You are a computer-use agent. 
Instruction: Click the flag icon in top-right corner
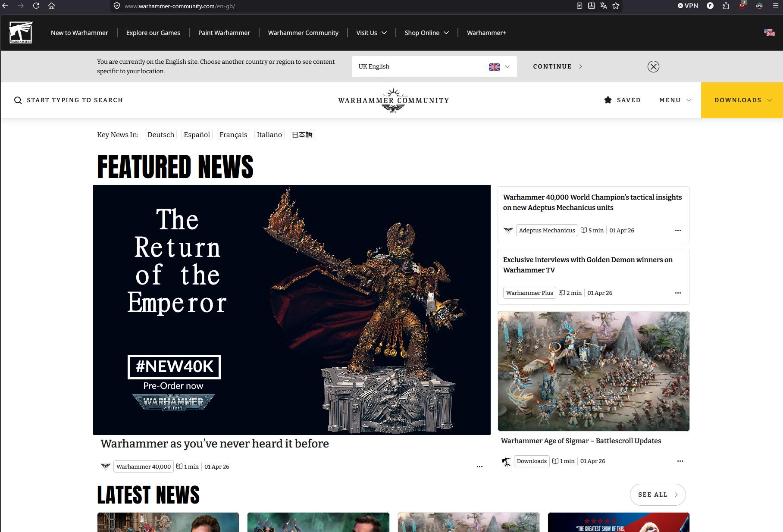[x=769, y=33]
